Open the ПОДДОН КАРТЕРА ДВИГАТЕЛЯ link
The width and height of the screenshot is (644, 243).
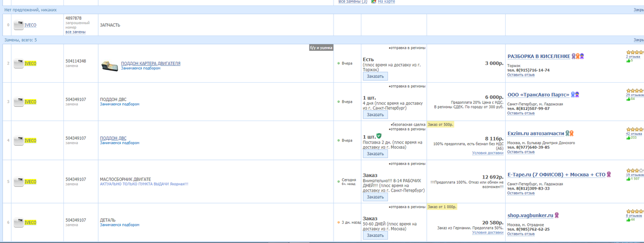(x=150, y=64)
